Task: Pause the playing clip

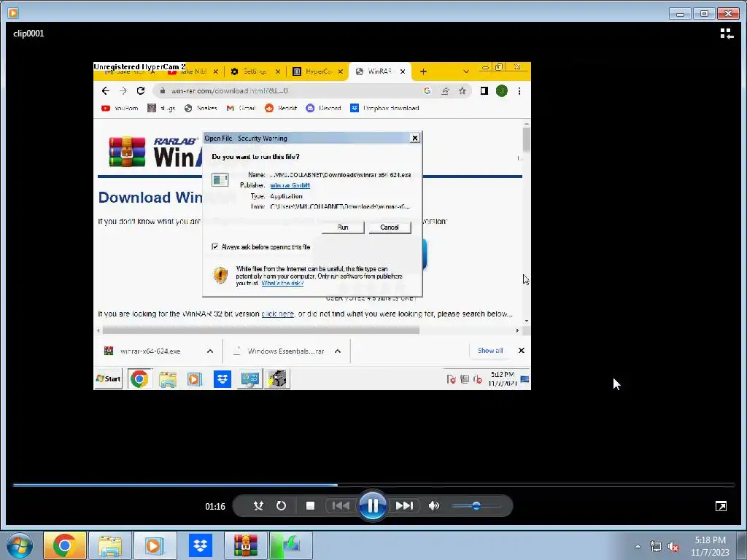Action: 373,506
